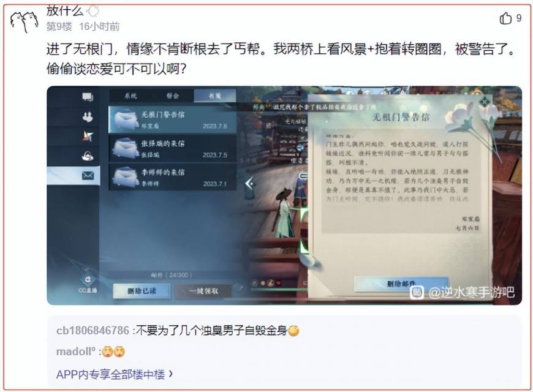533x392 pixels.
Task: Close the 无根门警告信 letter panel
Action: tap(485, 101)
